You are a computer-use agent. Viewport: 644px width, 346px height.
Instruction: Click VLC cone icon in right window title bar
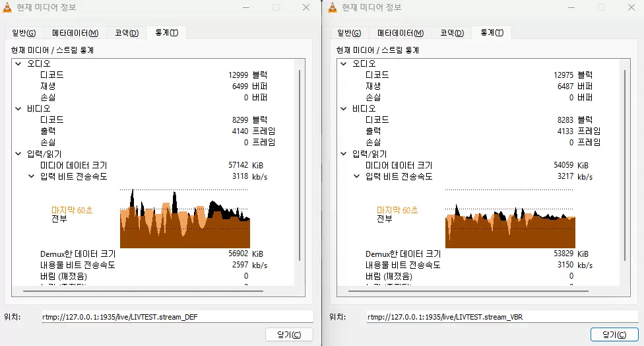pyautogui.click(x=333, y=7)
